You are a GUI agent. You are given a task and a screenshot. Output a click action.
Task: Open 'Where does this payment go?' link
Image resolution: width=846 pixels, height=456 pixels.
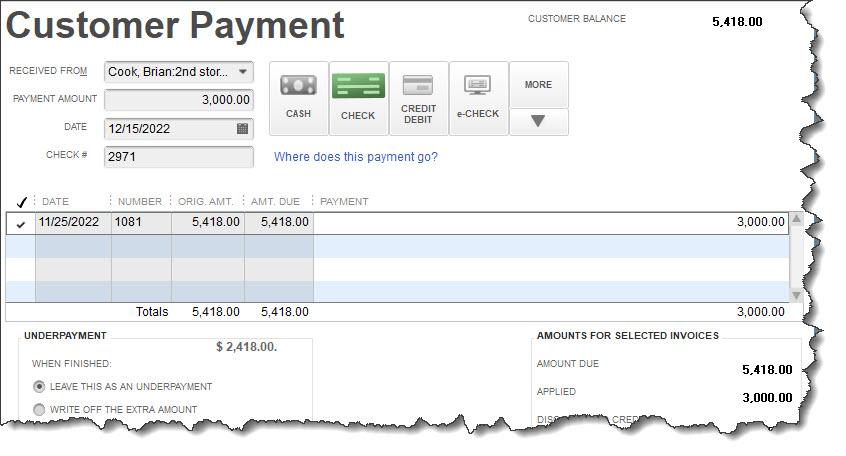[356, 157]
